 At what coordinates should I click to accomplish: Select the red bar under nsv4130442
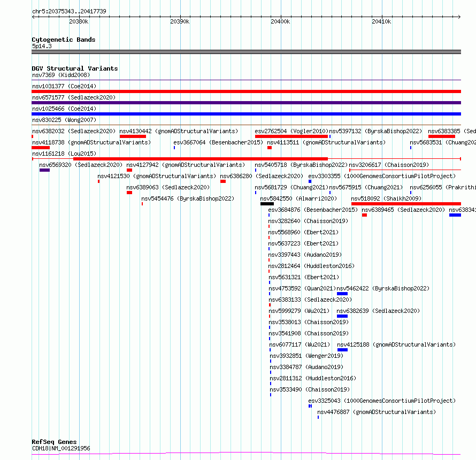pos(133,136)
